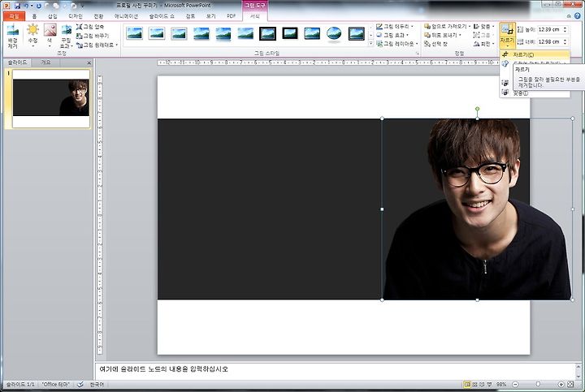Viewport: 585px width, 392px height.
Task: Apply the third picture style thumbnail
Action: click(179, 33)
